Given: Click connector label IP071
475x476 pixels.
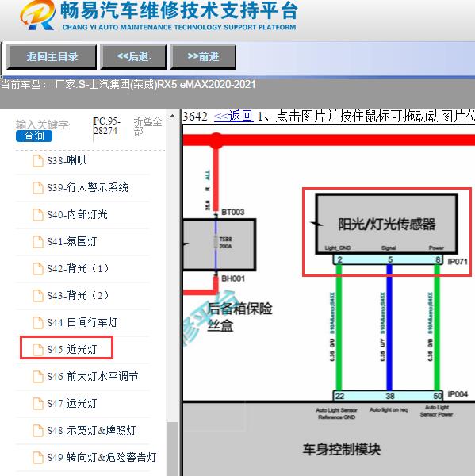Looking at the screenshot, I should [458, 261].
